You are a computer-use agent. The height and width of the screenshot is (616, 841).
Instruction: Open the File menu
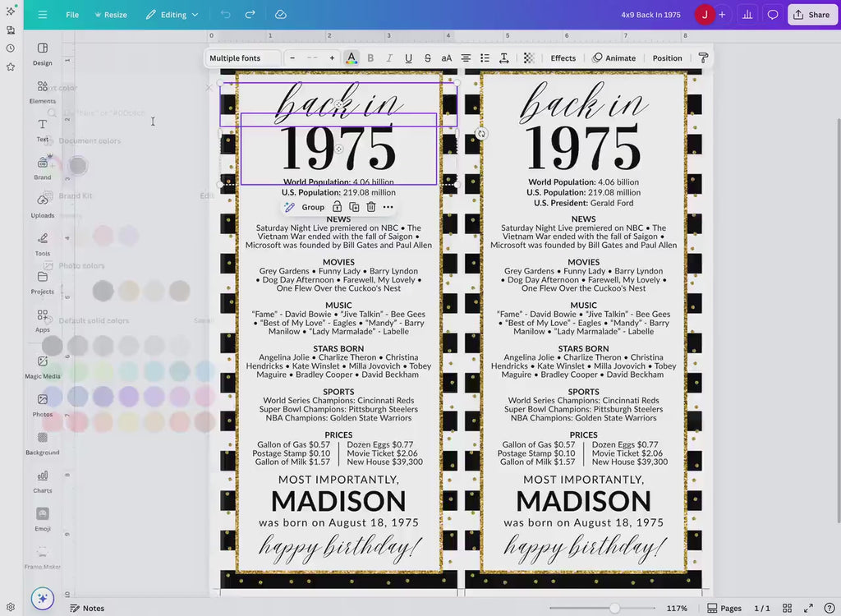point(72,15)
